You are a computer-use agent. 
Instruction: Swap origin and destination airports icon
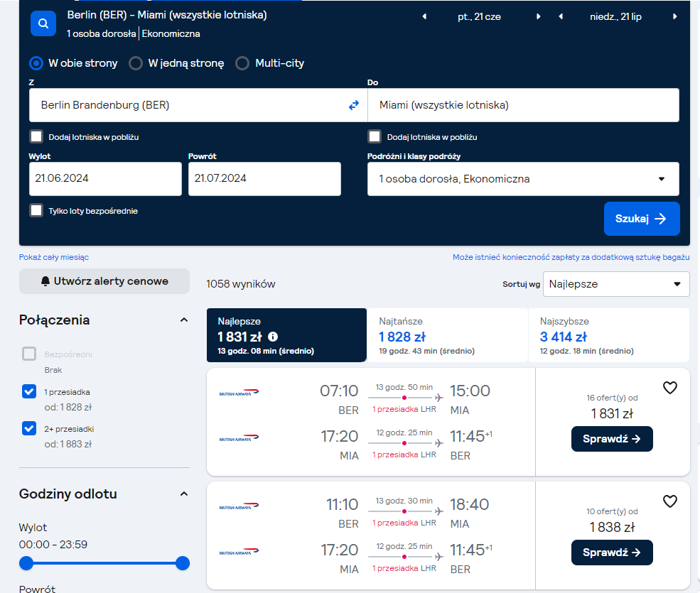(354, 105)
